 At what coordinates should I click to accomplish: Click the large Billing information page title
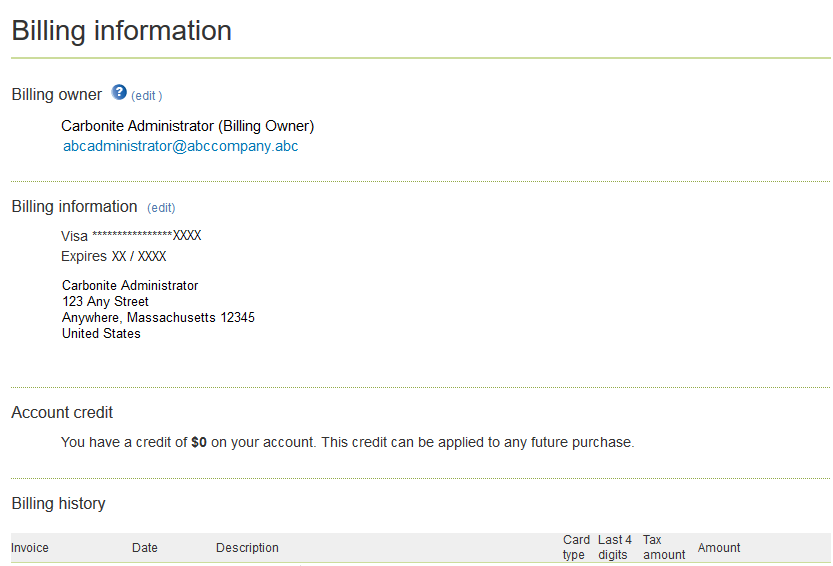122,31
